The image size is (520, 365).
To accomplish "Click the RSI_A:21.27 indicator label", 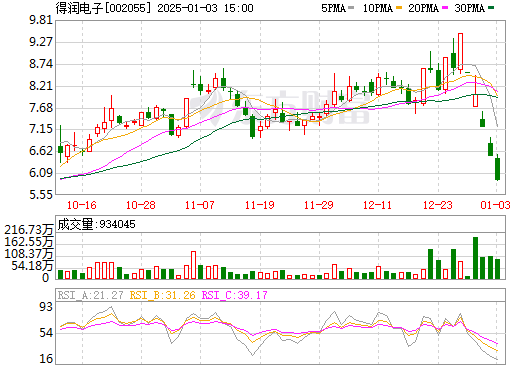I will [90, 295].
